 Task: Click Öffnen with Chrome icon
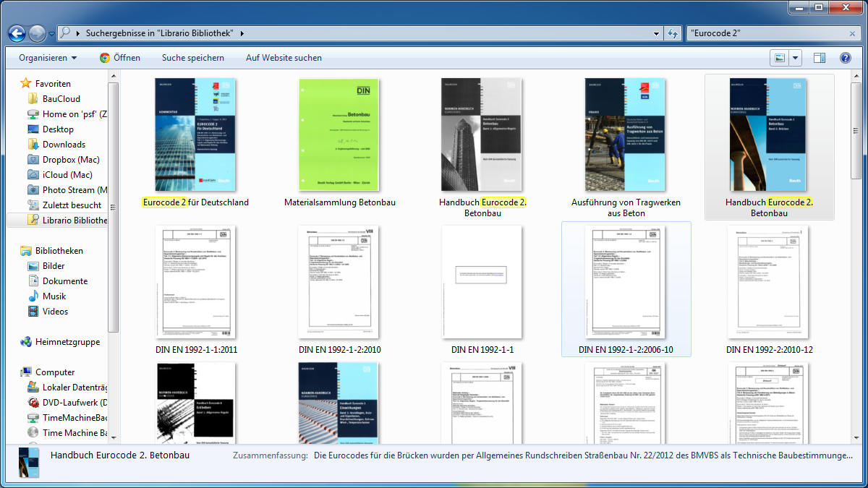click(x=120, y=58)
